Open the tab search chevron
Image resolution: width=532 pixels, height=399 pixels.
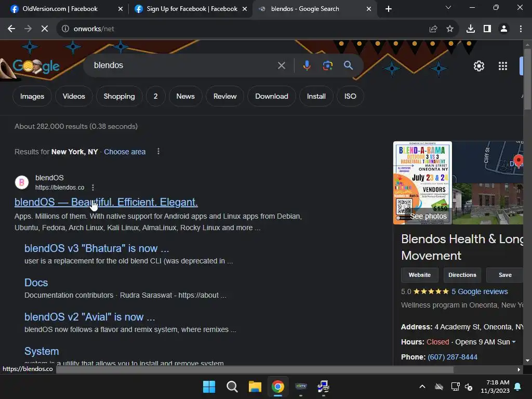pos(448,7)
